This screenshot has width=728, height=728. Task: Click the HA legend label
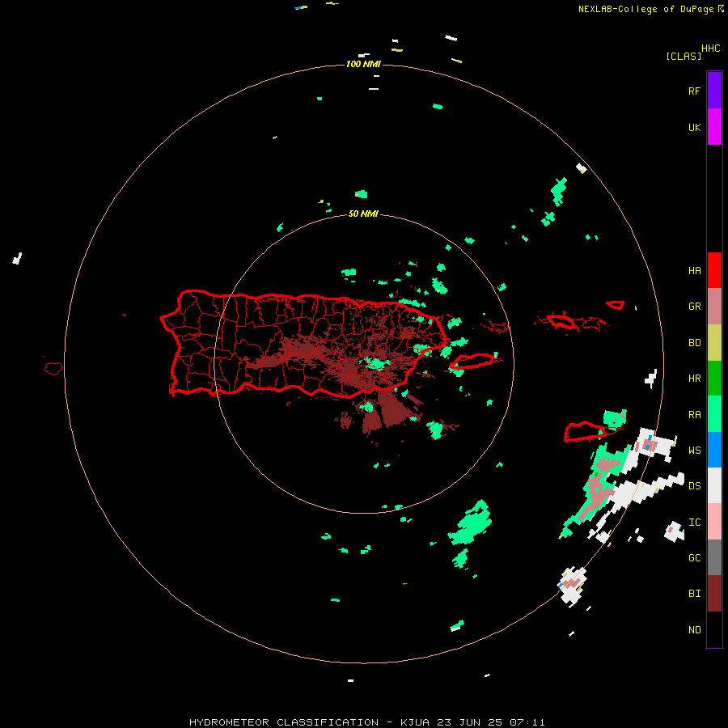694,271
